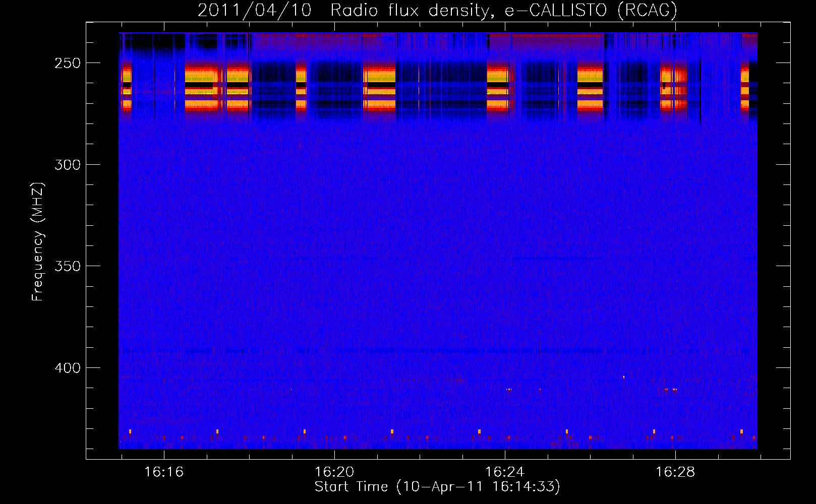816x504 pixels.
Task: Click the 350 frequency tick label
Action: click(x=68, y=266)
